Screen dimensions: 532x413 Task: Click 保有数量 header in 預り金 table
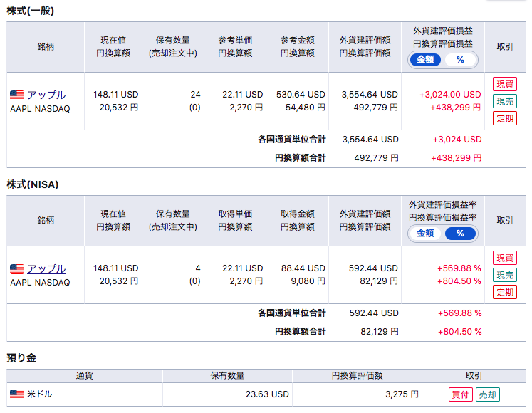tap(227, 376)
